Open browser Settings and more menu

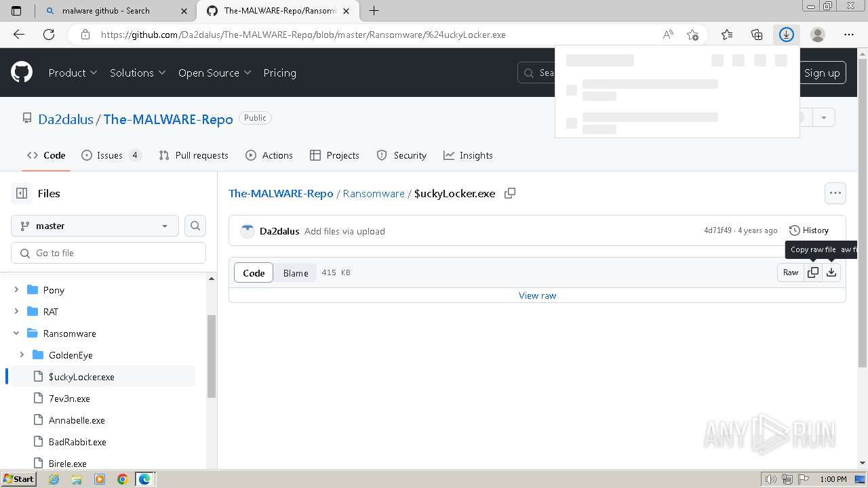coord(849,35)
